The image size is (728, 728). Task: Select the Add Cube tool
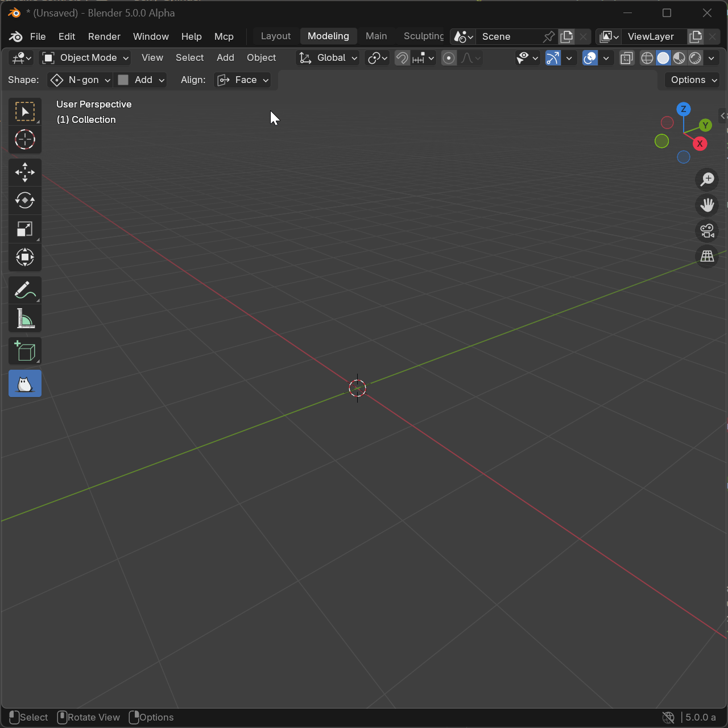(24, 351)
